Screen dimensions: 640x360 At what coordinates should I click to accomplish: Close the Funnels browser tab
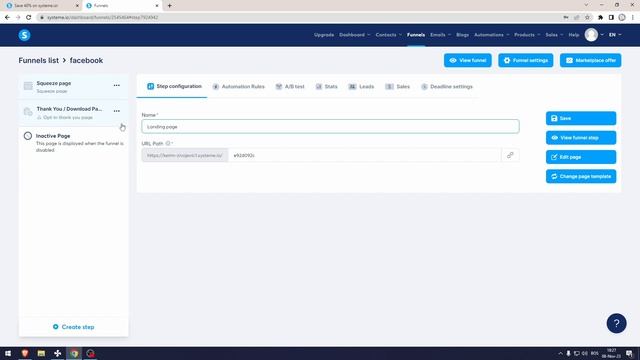(x=157, y=6)
